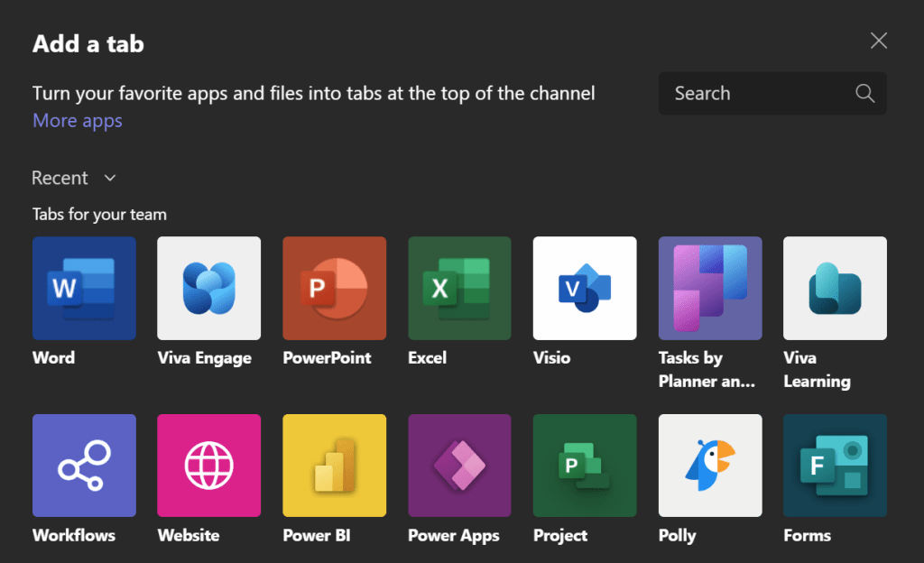Screen dimensions: 924x563
Task: Dismiss the Add a tab dialog
Action: coord(878,40)
